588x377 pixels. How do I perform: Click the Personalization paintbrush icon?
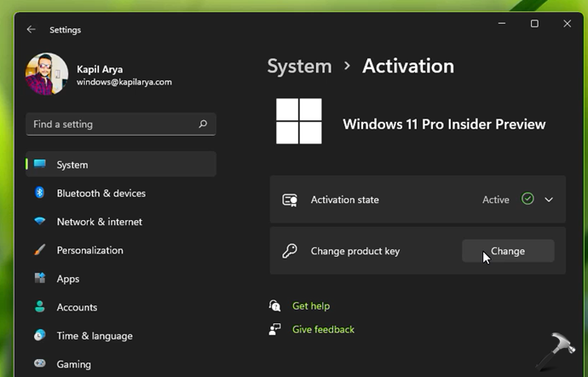[39, 250]
